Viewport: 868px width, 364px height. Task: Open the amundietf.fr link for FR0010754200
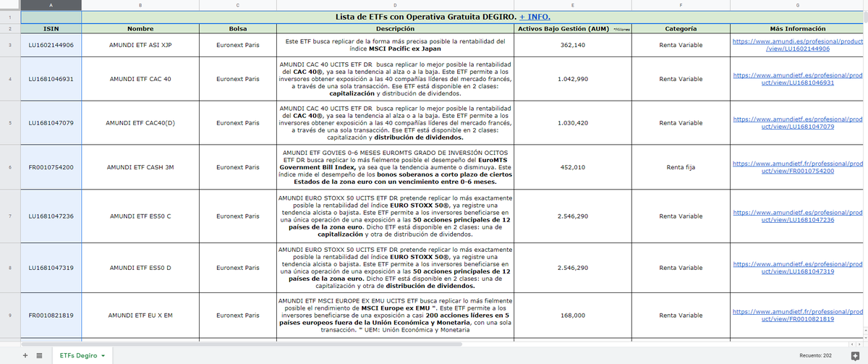tap(798, 167)
